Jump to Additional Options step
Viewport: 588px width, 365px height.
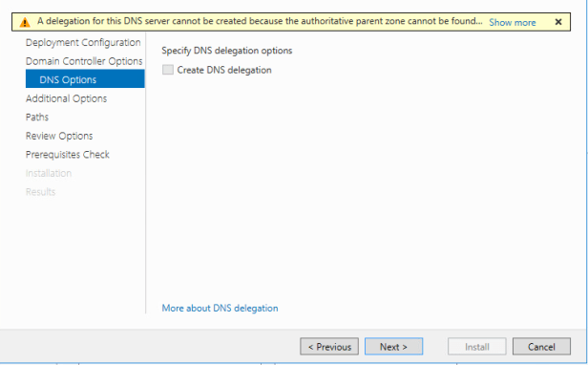point(67,98)
